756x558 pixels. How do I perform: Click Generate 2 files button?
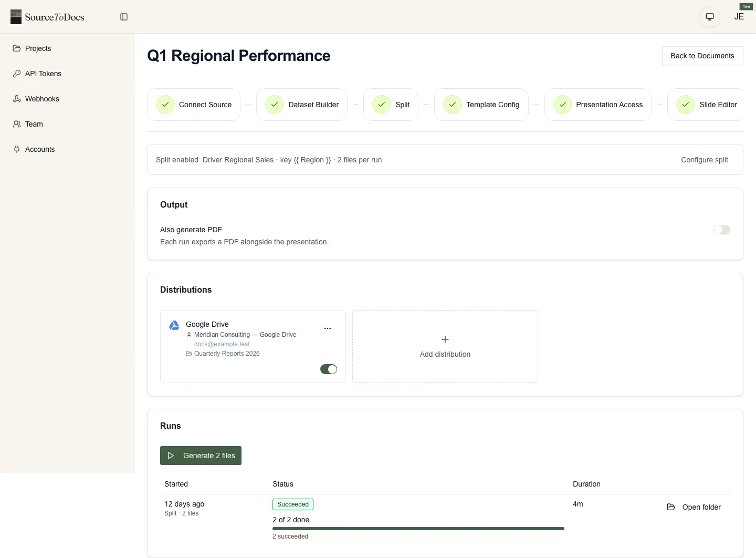point(201,456)
